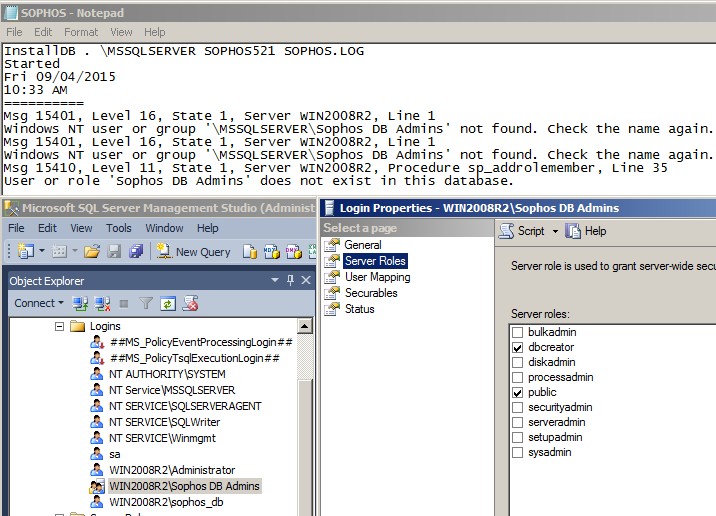Image resolution: width=716 pixels, height=516 pixels.
Task: Click the Help button in Login Properties
Action: point(586,231)
